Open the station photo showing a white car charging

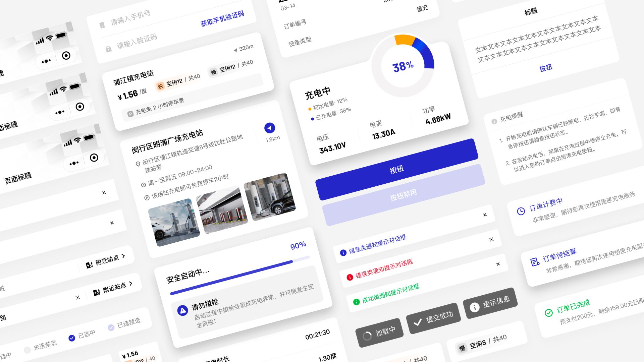coord(174,222)
